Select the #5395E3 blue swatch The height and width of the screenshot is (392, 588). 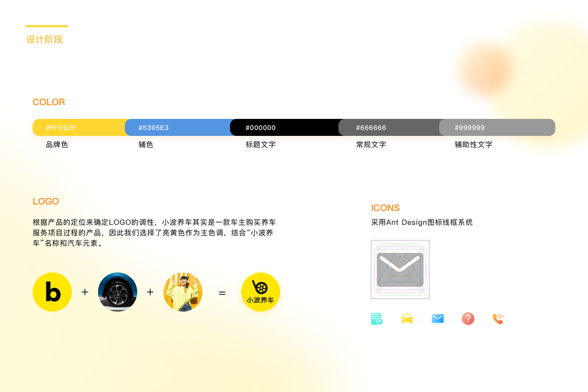coord(177,127)
